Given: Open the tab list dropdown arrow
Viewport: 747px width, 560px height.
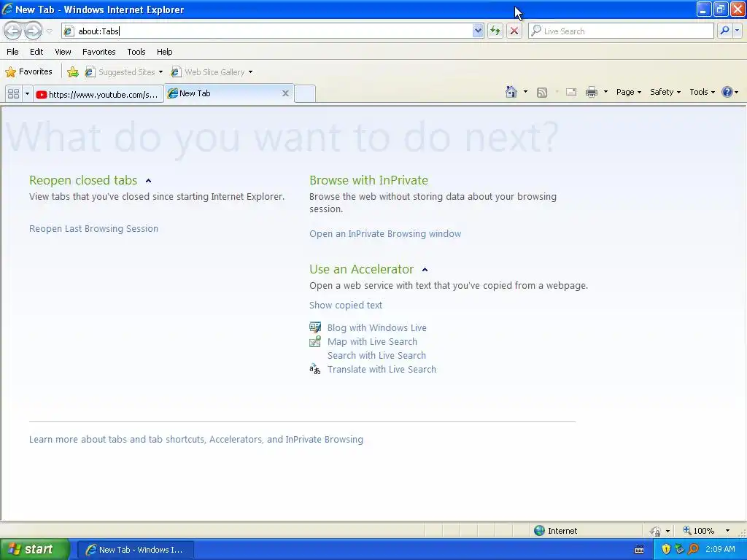Looking at the screenshot, I should pos(27,94).
